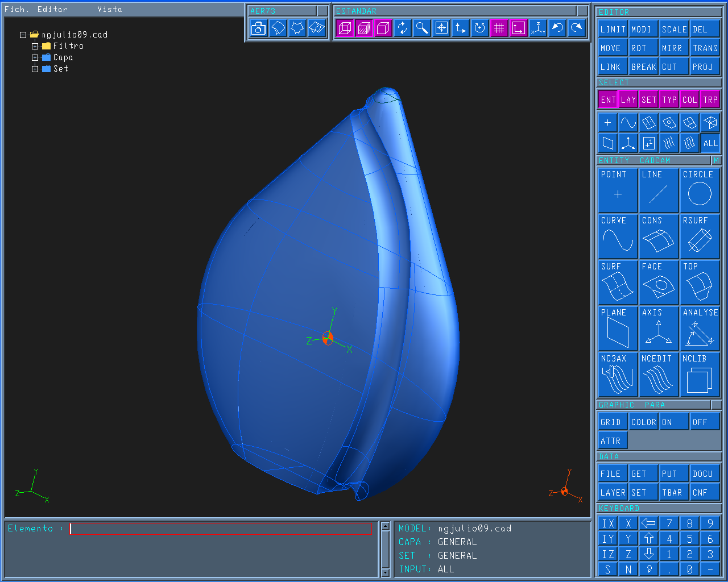Screen dimensions: 728x582
Task: Open the Fich. menu
Action: pos(16,9)
